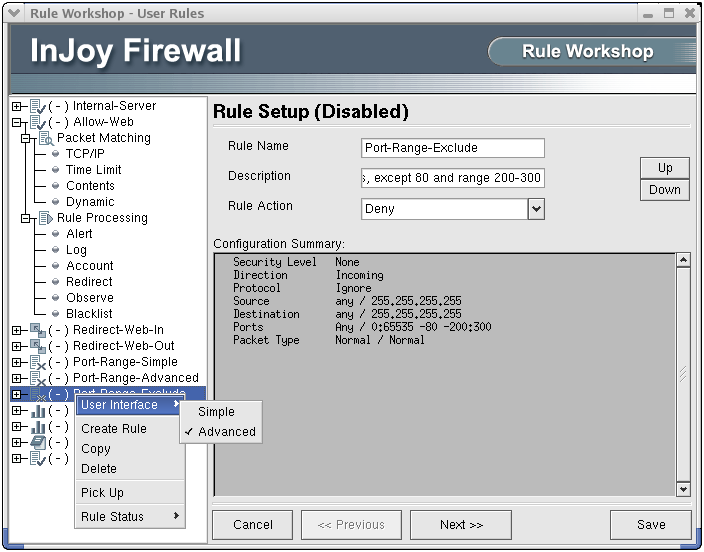704x552 pixels.
Task: Collapse the Rule Processing branch
Action: [x=26, y=218]
